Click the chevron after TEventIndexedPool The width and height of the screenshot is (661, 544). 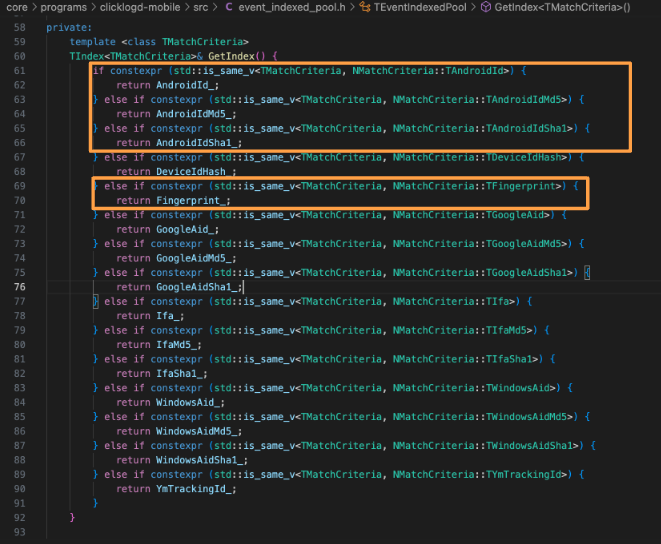pos(473,7)
